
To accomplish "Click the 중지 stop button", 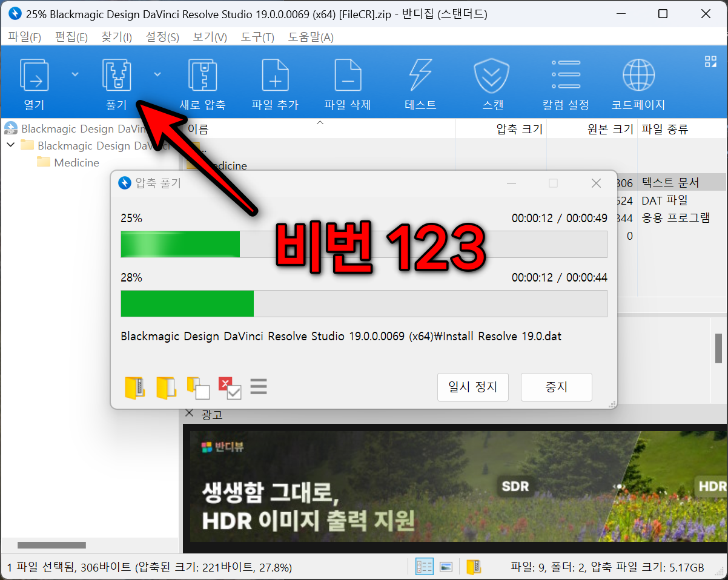I will (557, 387).
